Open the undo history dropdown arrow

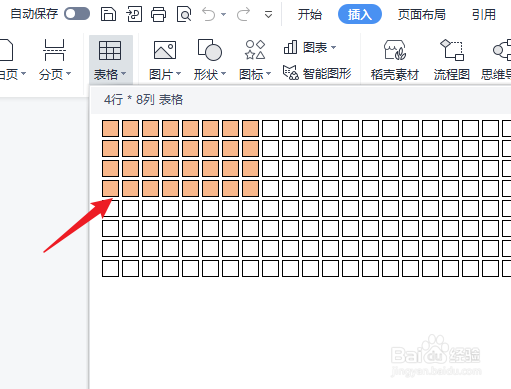[224, 15]
